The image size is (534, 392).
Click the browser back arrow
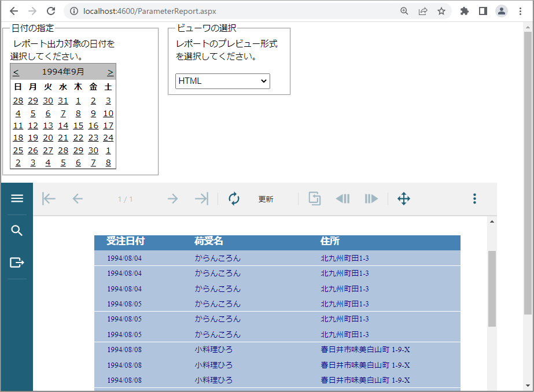click(14, 11)
